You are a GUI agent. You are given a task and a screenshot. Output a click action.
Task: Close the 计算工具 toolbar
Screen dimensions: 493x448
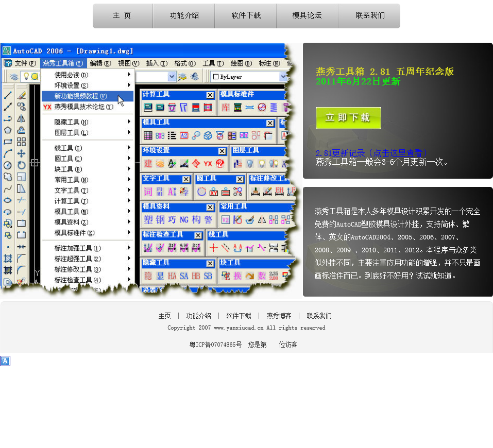coord(210,95)
